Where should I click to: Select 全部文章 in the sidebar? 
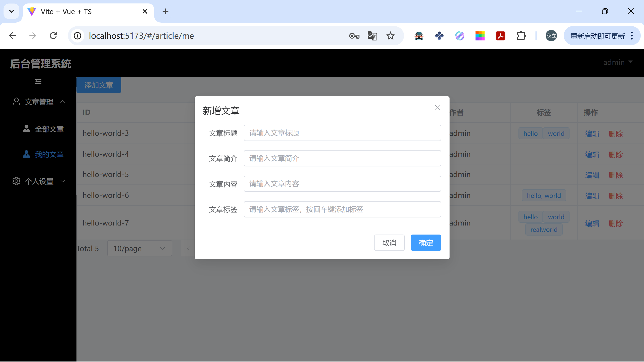click(x=49, y=129)
